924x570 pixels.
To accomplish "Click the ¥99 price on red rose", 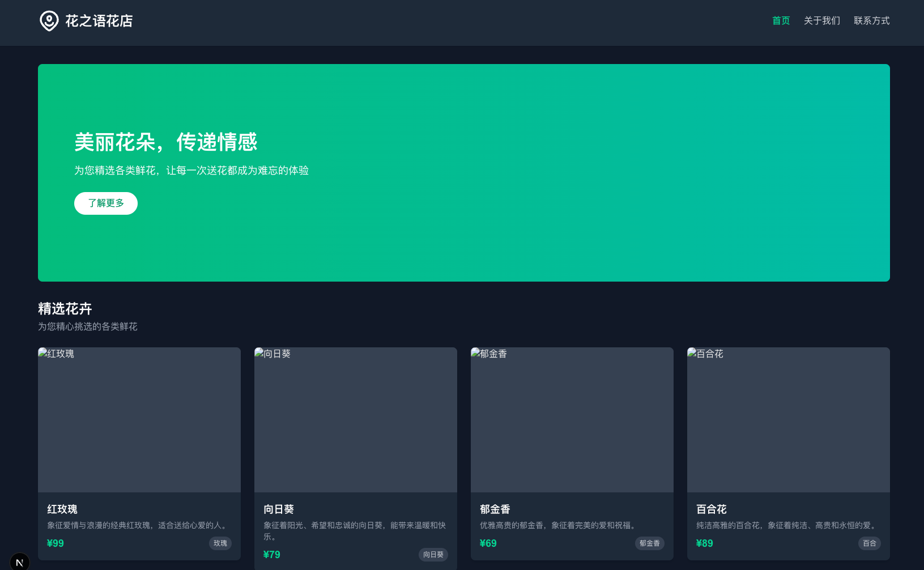I will tap(56, 543).
